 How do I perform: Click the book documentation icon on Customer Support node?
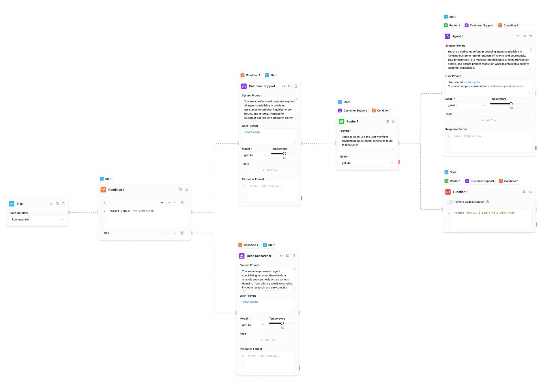tap(290, 86)
